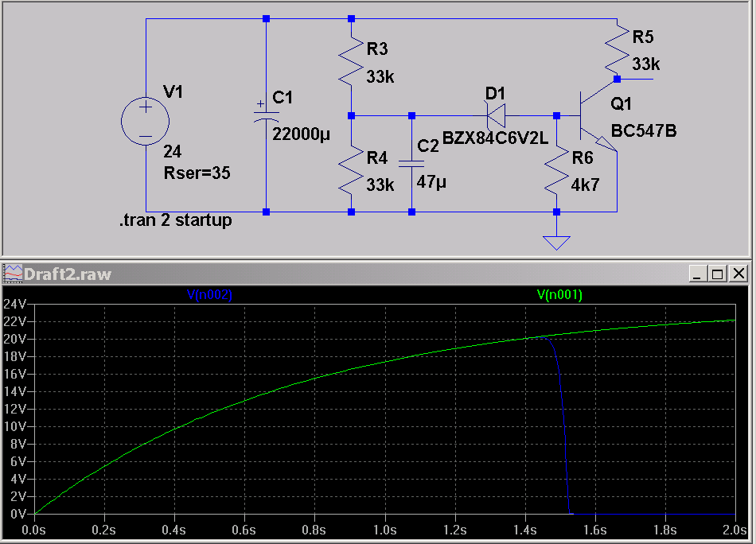
Task: Click the C1 capacitor symbol
Action: [266, 115]
